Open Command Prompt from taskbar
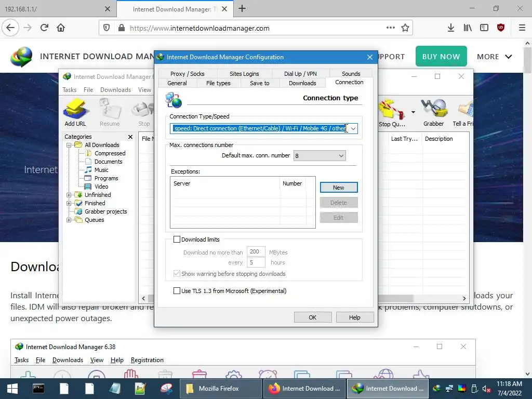This screenshot has width=532, height=399. pos(38,389)
